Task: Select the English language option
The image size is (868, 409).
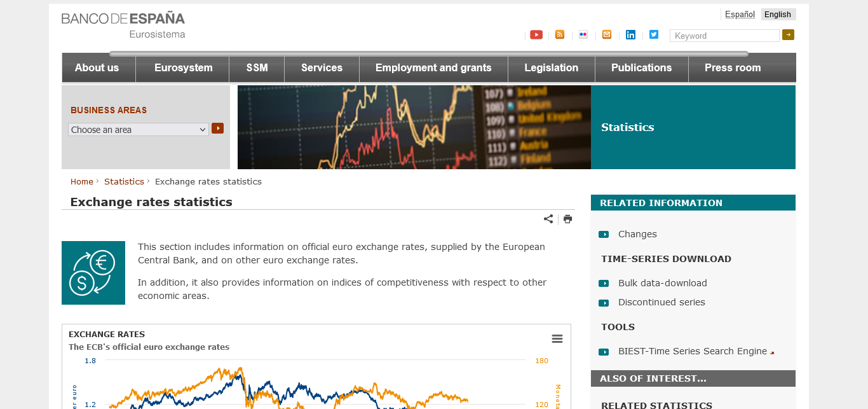Action: tap(777, 15)
